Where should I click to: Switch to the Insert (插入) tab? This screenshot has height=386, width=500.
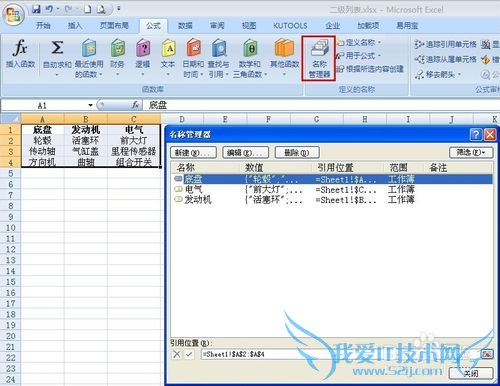coord(75,26)
